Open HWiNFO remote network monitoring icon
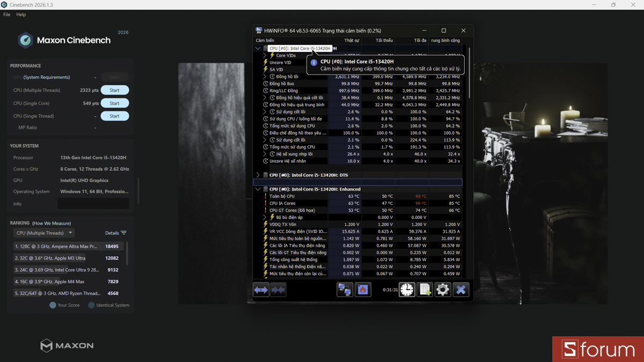The width and height of the screenshot is (644, 362). pyautogui.click(x=345, y=290)
